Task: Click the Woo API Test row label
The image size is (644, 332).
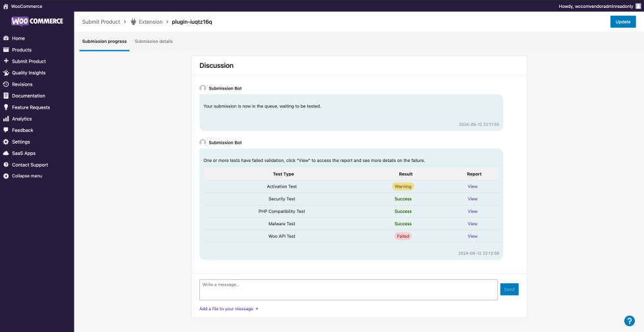Action: [282, 236]
